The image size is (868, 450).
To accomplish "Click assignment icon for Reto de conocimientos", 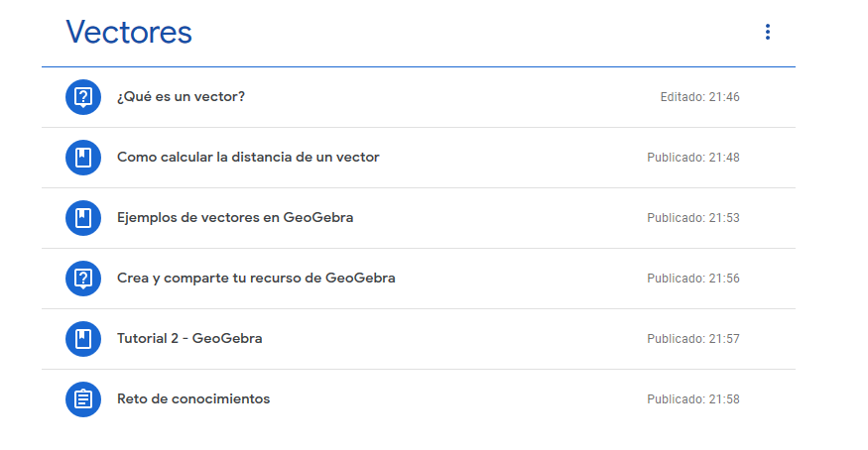I will pos(83,399).
